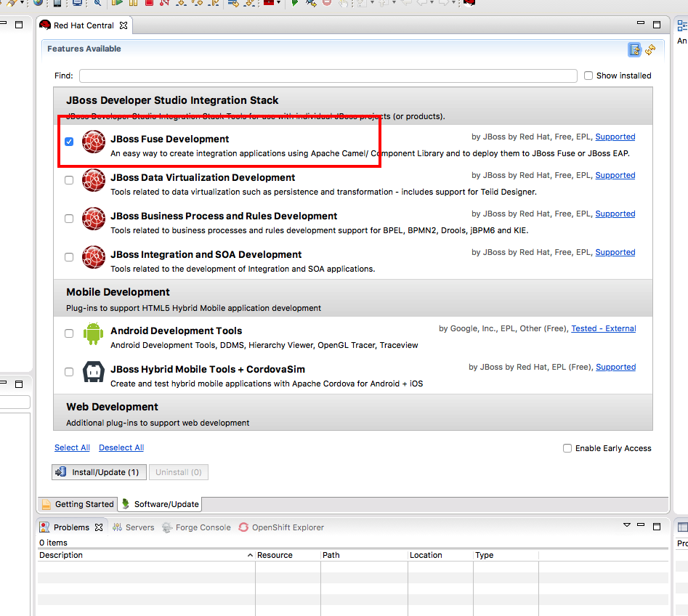Check JBoss Integration and SOA Development
The width and height of the screenshot is (688, 616).
coord(69,257)
